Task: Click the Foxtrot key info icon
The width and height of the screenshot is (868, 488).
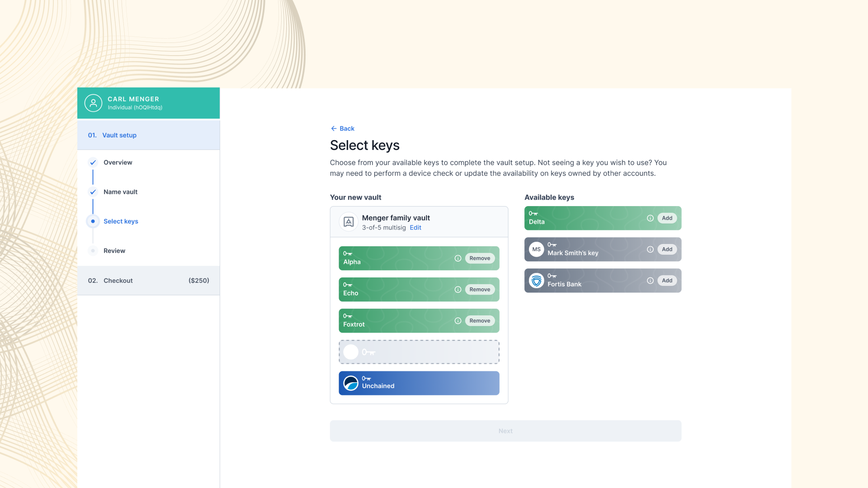Action: (458, 321)
